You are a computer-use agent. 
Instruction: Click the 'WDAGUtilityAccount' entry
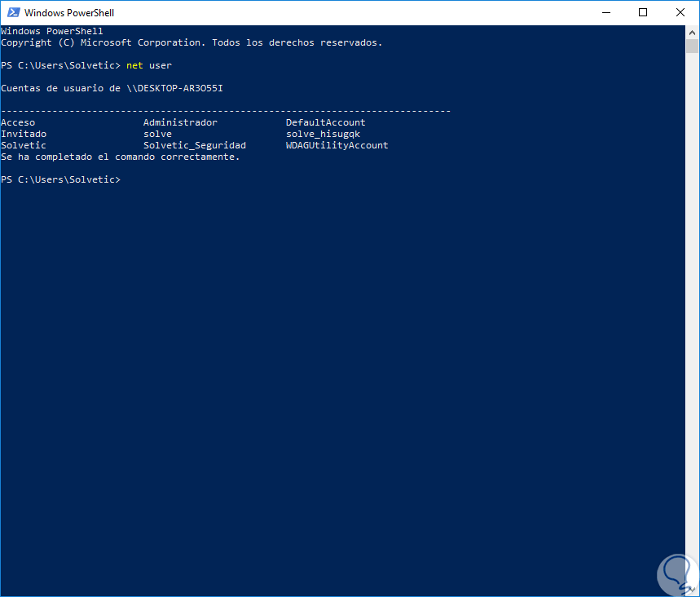[337, 145]
